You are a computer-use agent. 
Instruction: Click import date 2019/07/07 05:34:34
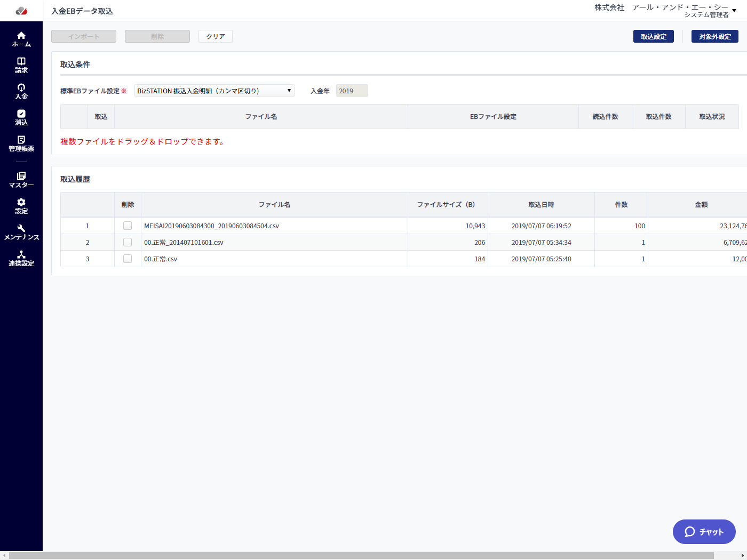coord(541,242)
